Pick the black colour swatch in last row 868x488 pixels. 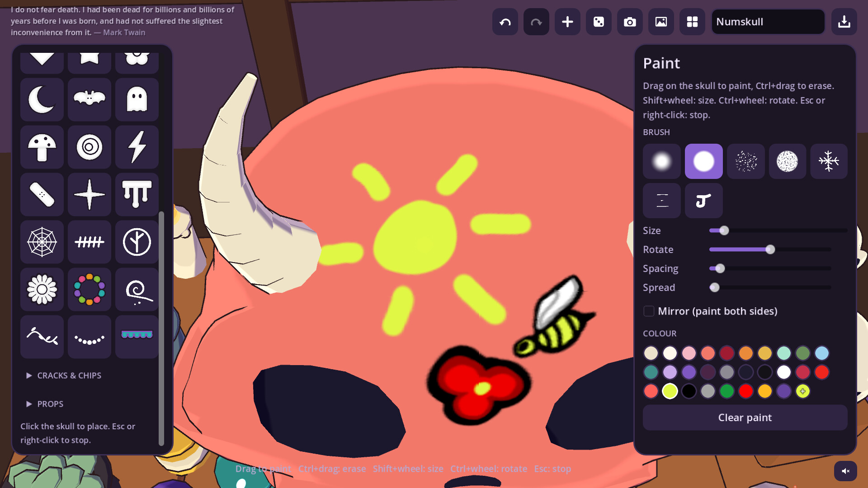point(689,391)
